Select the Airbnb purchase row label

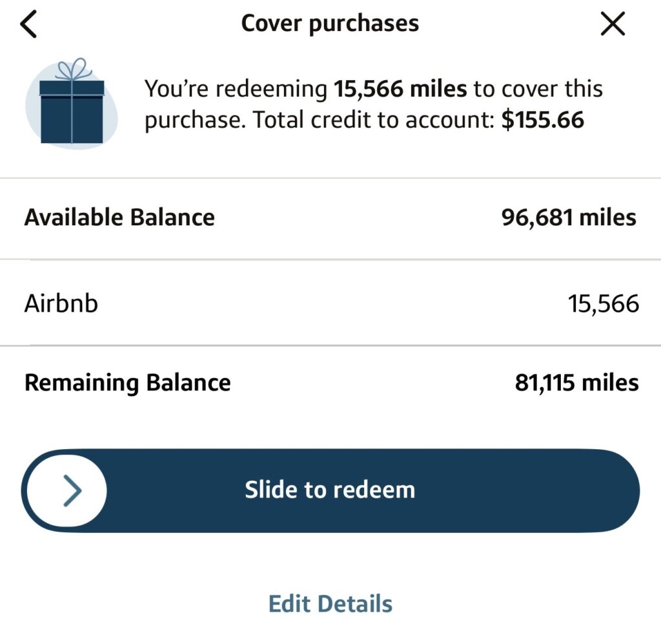point(61,303)
